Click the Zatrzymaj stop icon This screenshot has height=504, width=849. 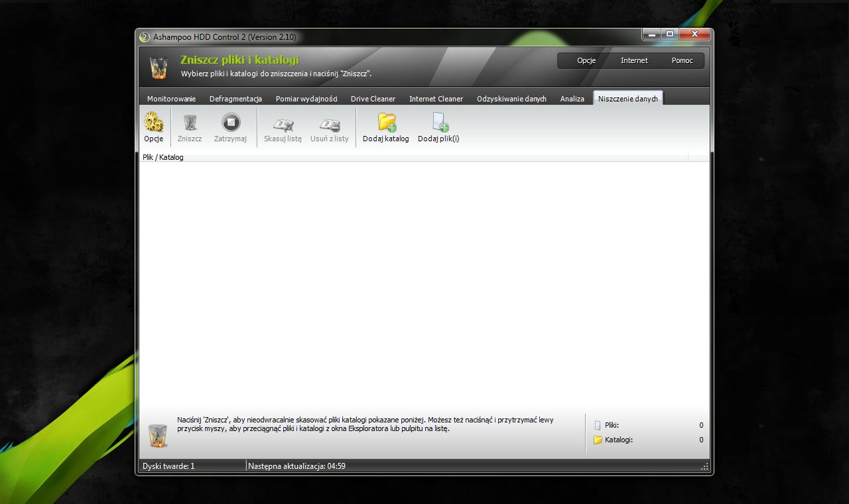[230, 123]
